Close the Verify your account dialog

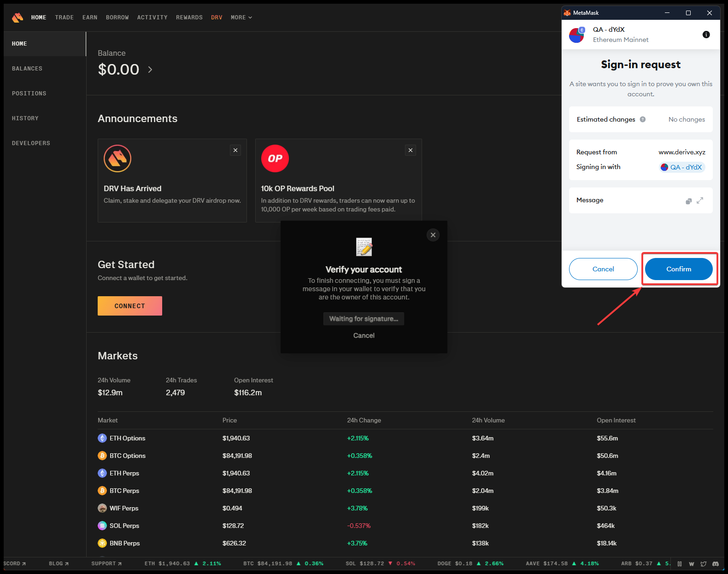click(x=433, y=235)
